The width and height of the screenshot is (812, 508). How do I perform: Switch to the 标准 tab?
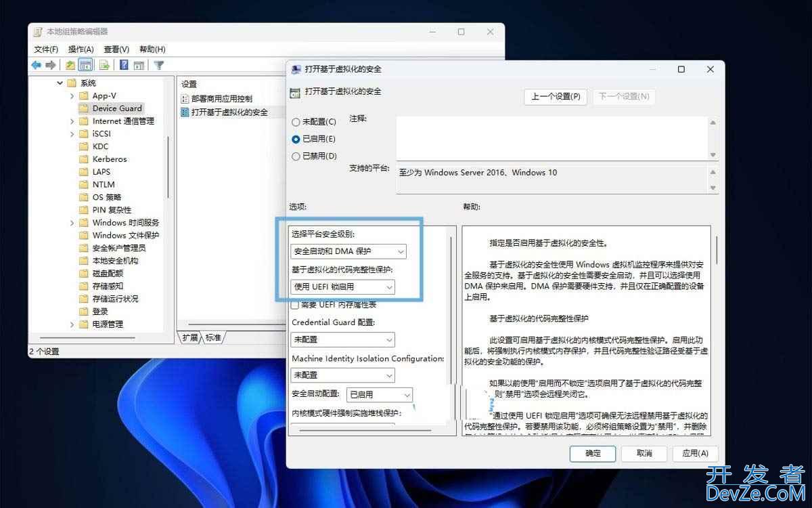pyautogui.click(x=213, y=337)
